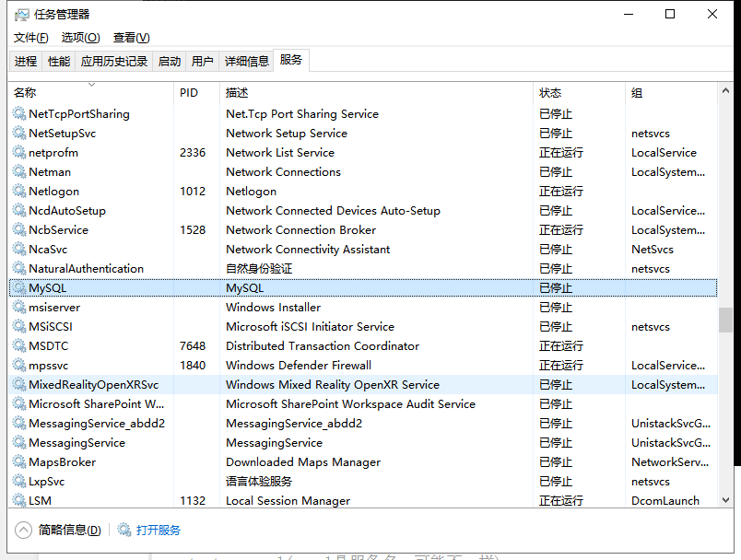Click the gear icon beside MessagingService
Screen dimensions: 741x560
19,442
